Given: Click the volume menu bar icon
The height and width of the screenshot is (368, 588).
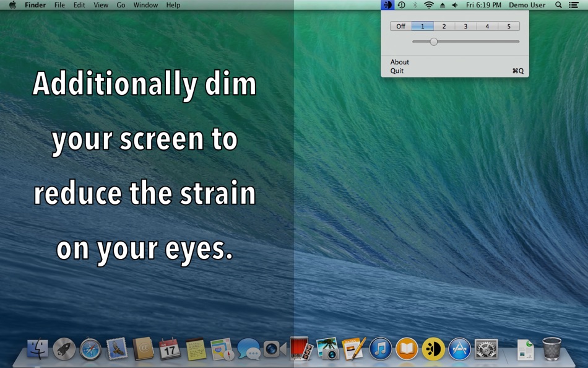Looking at the screenshot, I should tap(455, 5).
